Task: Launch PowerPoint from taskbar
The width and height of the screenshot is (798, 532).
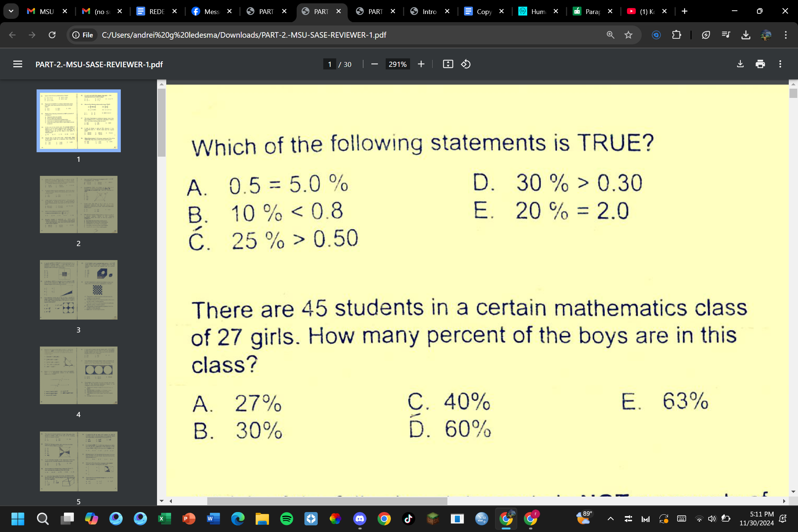Action: click(189, 519)
